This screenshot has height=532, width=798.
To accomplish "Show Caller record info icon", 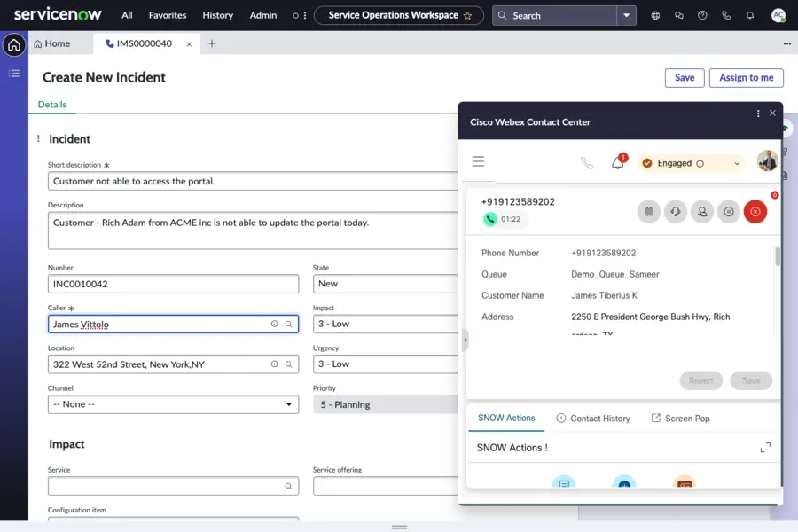I will [x=274, y=324].
